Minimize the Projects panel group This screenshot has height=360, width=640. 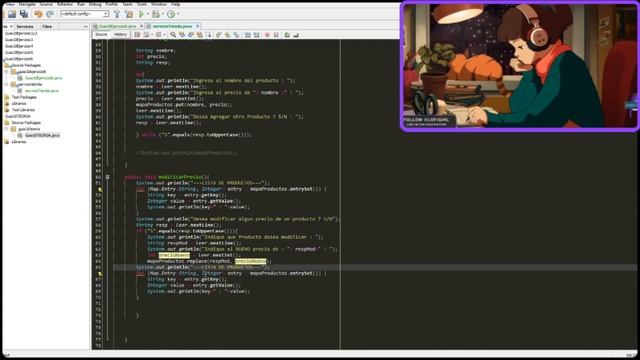(86, 27)
